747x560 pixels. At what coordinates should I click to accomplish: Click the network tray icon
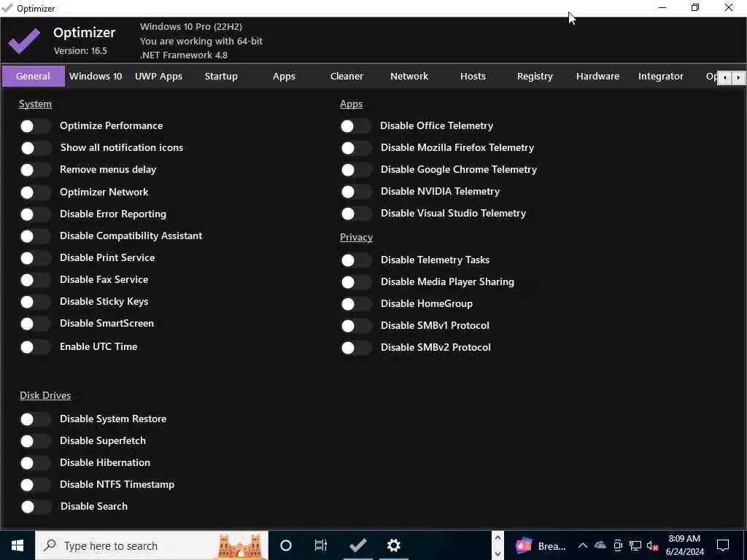pyautogui.click(x=635, y=545)
